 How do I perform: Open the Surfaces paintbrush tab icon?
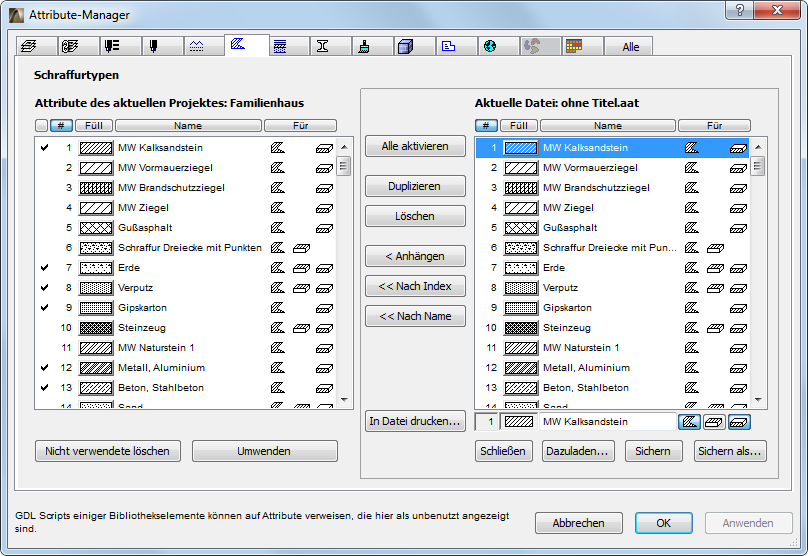(364, 46)
